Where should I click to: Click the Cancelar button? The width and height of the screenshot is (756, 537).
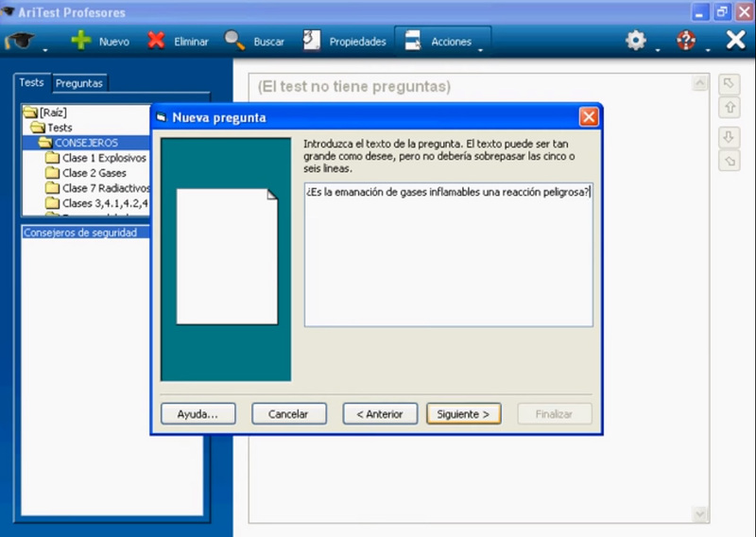pos(289,414)
